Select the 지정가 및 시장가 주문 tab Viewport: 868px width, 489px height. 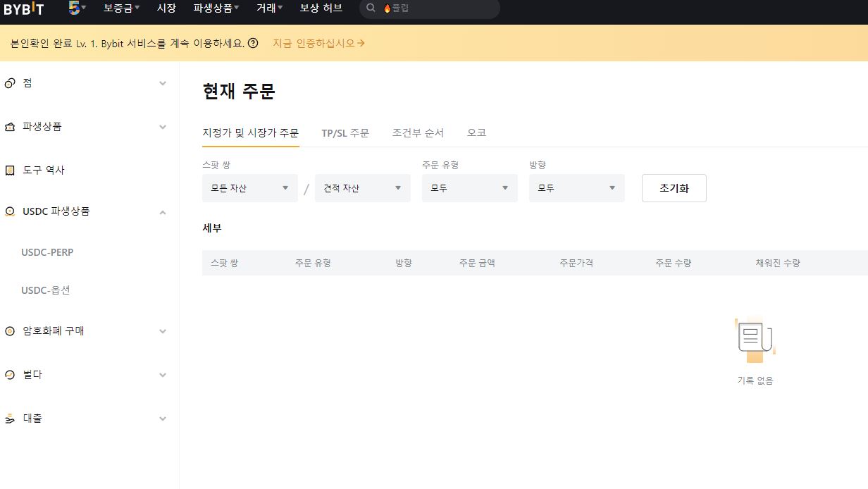click(251, 132)
